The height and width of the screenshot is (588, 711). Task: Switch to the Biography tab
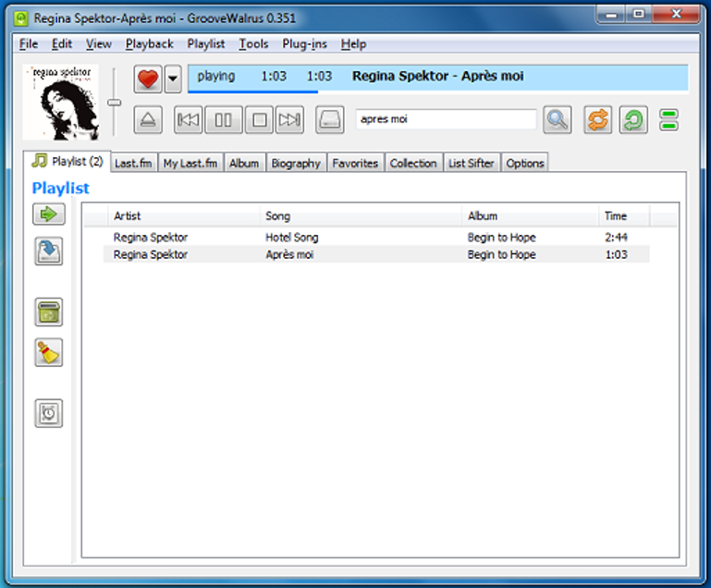pos(296,164)
